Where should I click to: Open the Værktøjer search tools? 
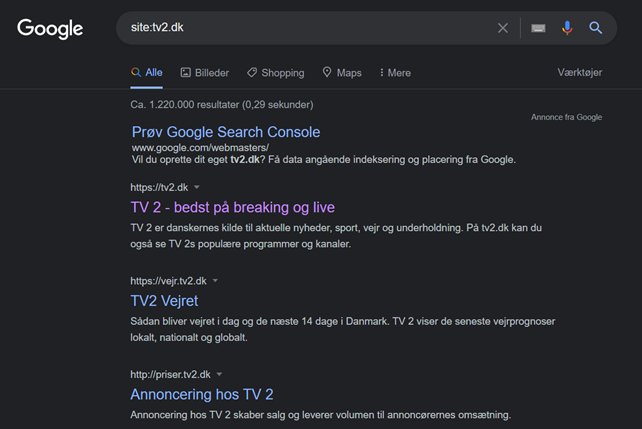[x=579, y=72]
